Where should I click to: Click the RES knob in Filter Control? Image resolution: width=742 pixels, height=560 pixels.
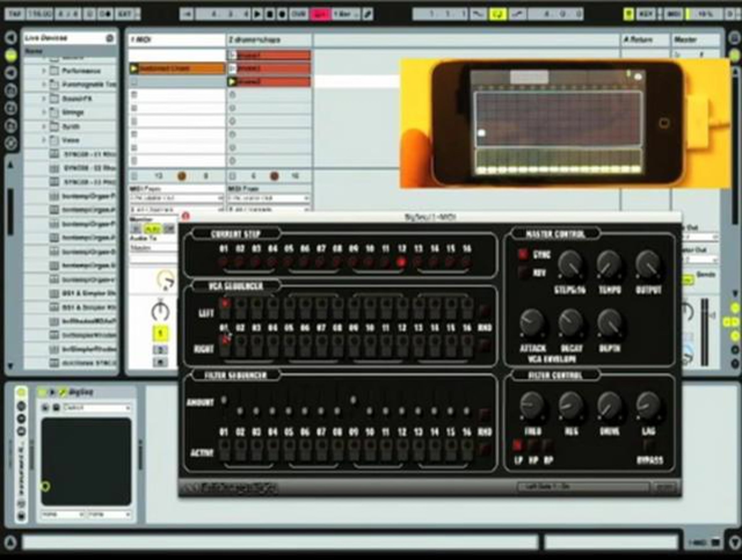pyautogui.click(x=571, y=406)
